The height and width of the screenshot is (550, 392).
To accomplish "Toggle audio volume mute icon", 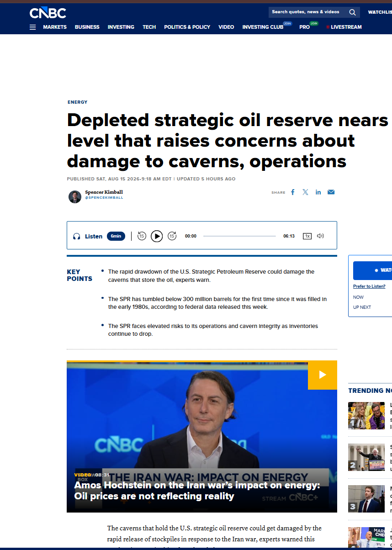I will 320,236.
